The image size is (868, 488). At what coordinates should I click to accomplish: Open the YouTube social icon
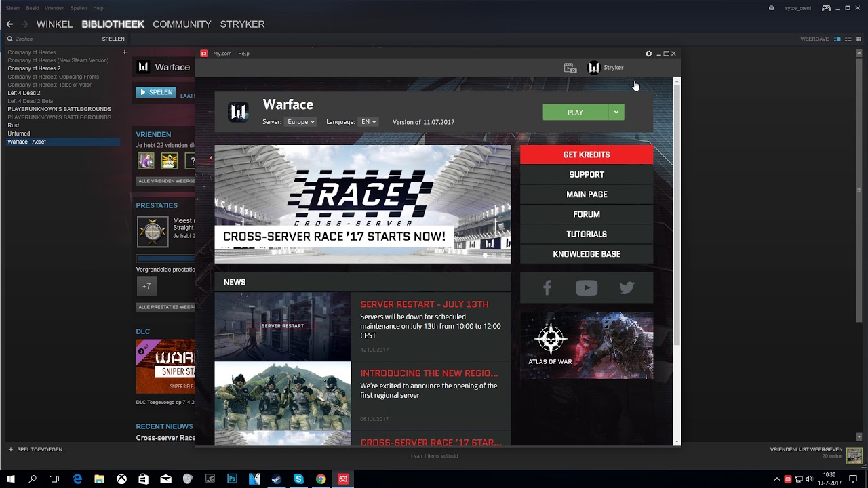[x=587, y=288]
